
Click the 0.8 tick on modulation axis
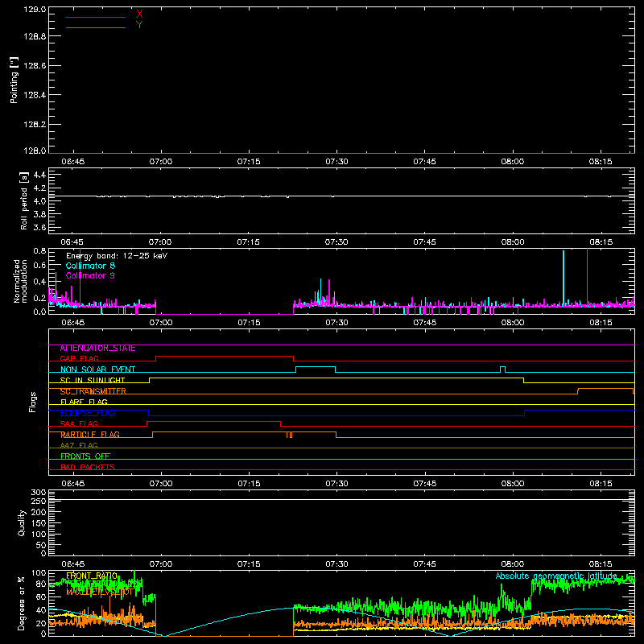click(x=39, y=251)
